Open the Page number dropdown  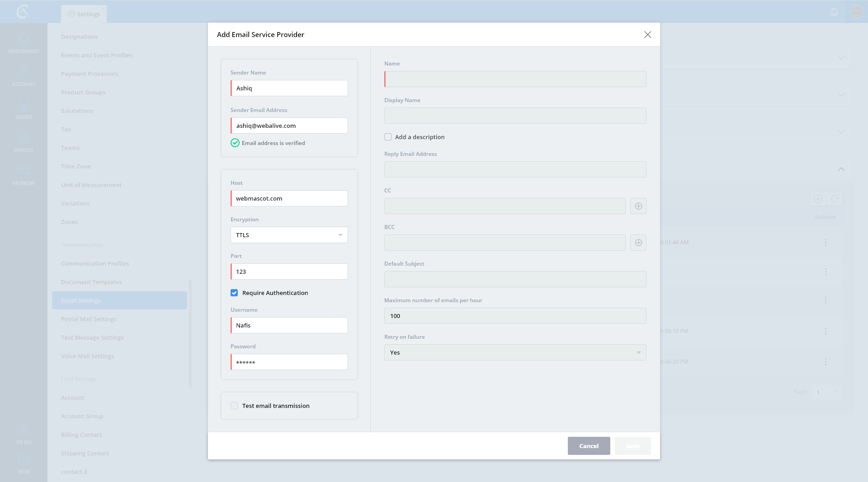[827, 392]
